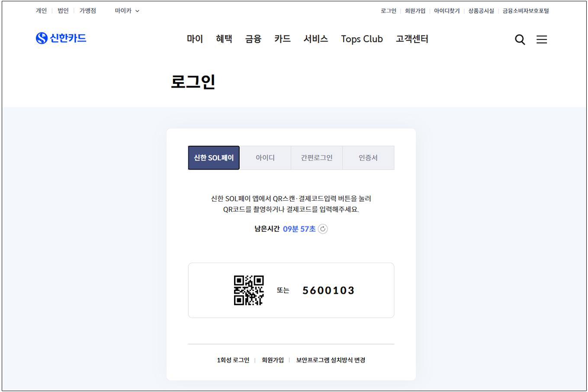Open the 마이 main menu
The image size is (588, 392).
pos(195,39)
